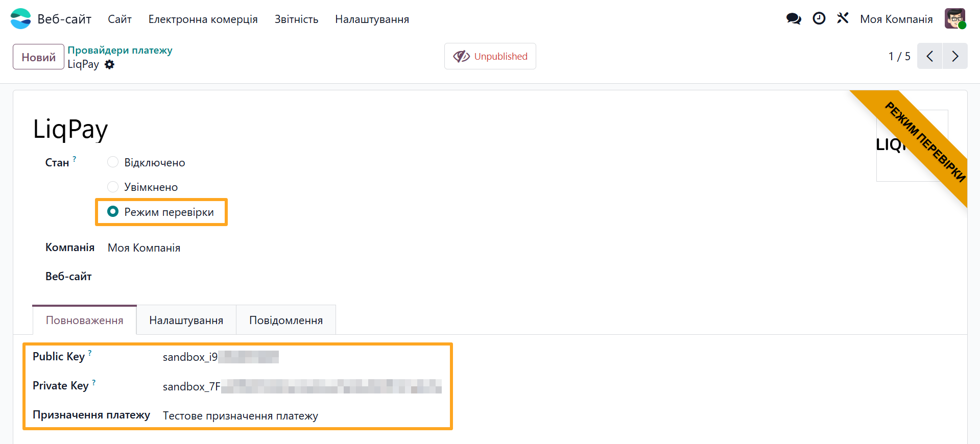Select the Режим перевірки radio button

(113, 211)
